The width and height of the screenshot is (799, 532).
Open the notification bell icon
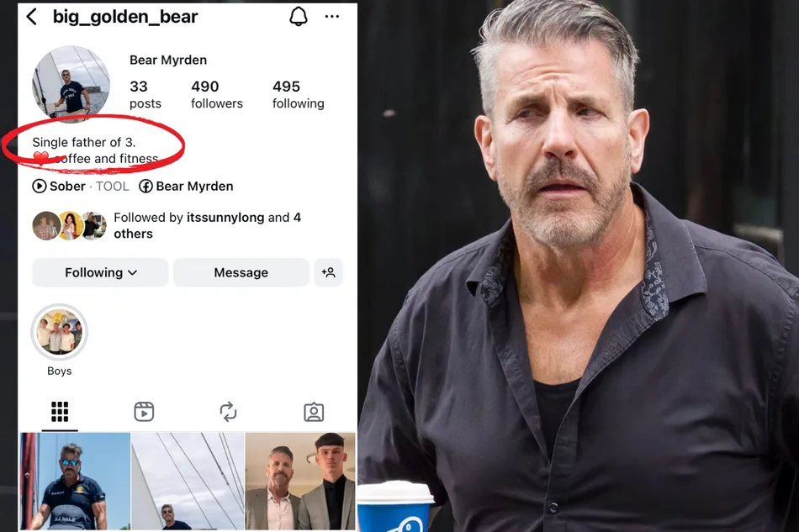click(x=299, y=17)
